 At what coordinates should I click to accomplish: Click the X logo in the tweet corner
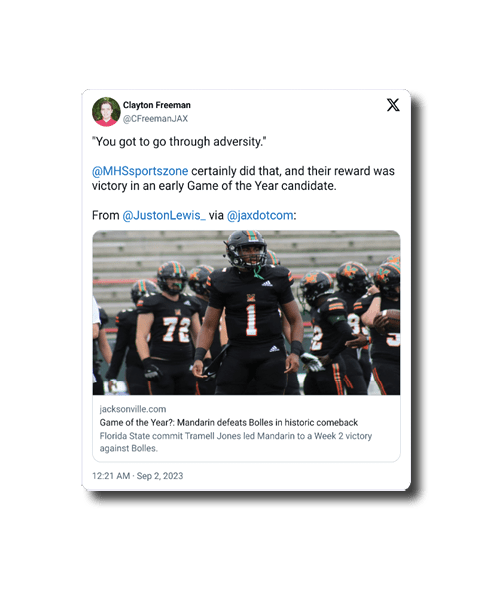(393, 105)
